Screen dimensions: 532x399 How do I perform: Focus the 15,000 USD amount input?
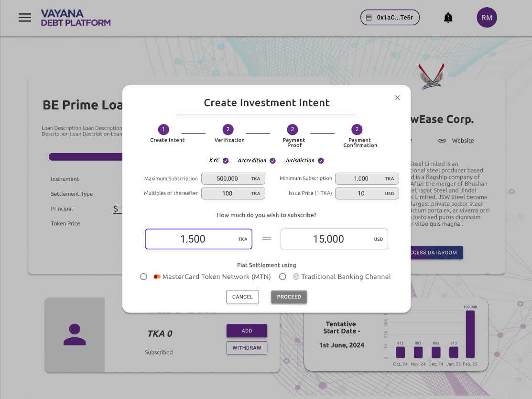[x=334, y=239]
